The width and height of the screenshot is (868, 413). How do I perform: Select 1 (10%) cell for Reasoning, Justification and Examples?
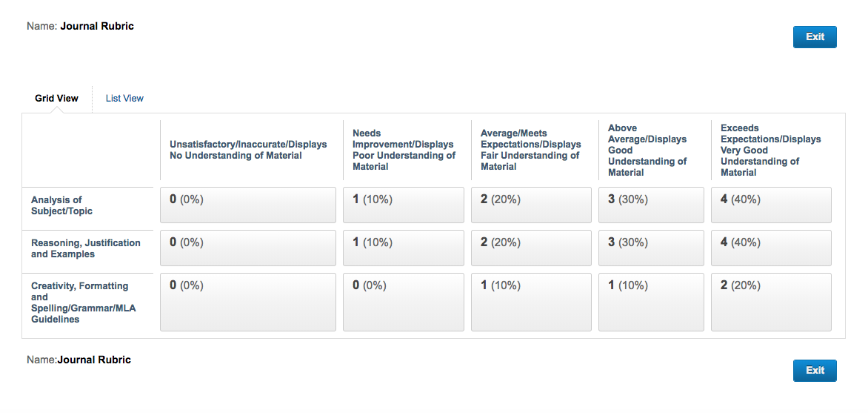point(404,248)
